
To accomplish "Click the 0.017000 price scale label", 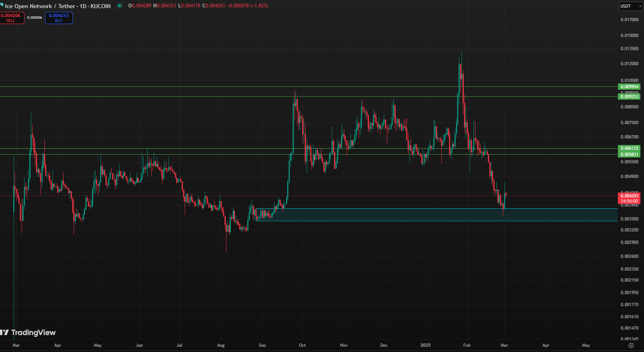I will point(629,20).
